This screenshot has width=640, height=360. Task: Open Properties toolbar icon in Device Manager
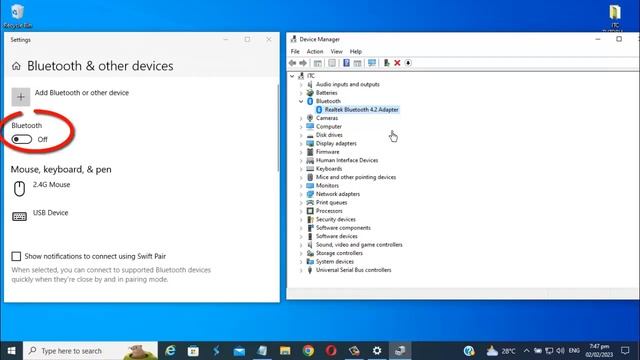(332, 63)
